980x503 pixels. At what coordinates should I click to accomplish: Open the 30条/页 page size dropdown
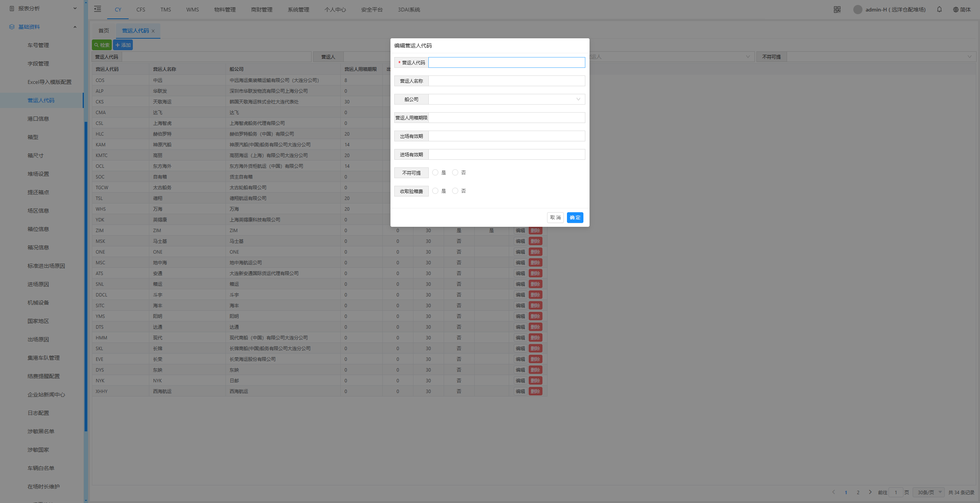click(x=929, y=492)
